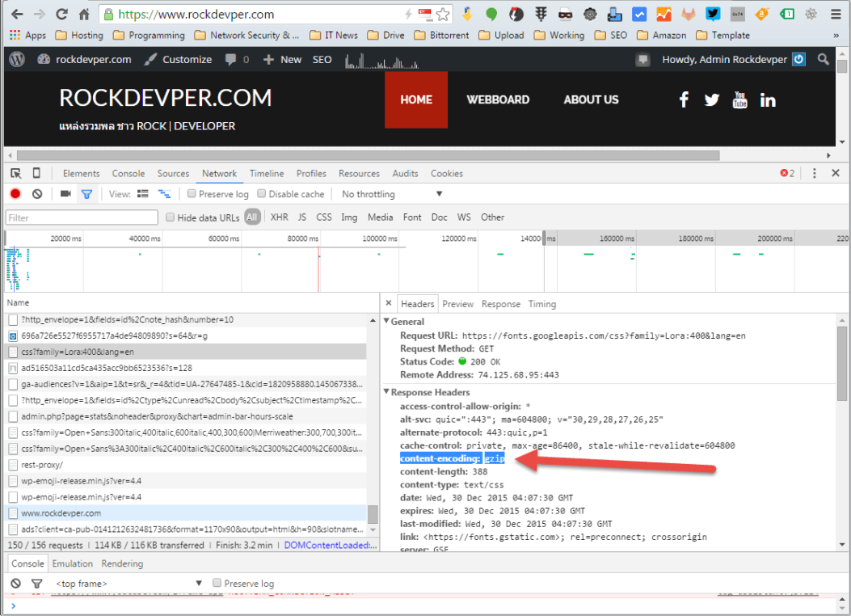The image size is (851, 616).
Task: Select the Inspect Element tool in DevTools
Action: [x=15, y=173]
